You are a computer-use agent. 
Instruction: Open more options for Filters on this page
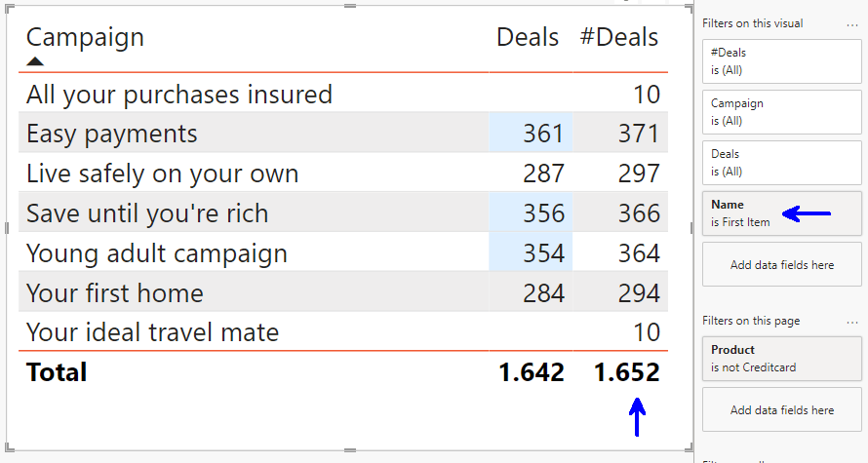[x=852, y=320]
